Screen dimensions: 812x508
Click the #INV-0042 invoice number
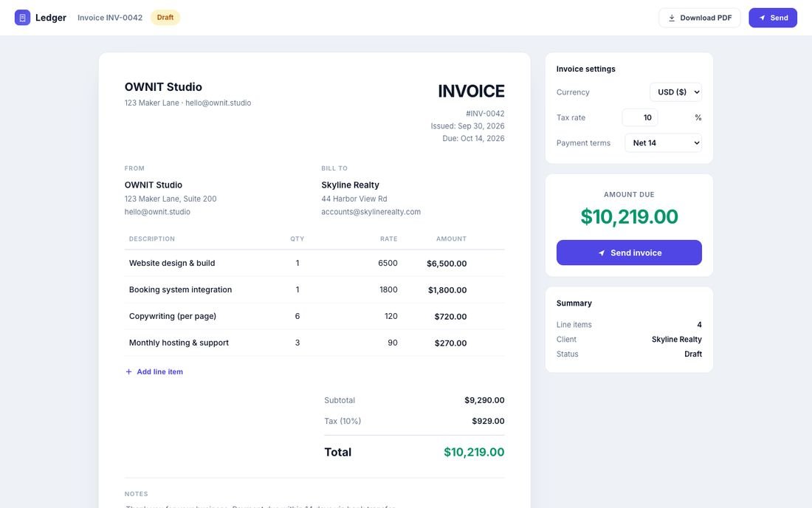coord(485,114)
